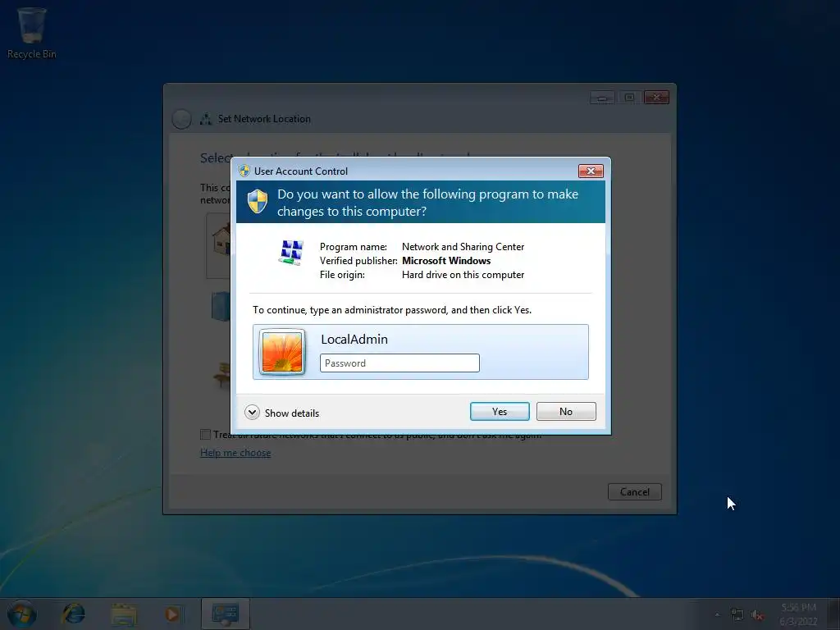The image size is (840, 630).
Task: Click the Network and Sharing Center program icon
Action: tap(291, 253)
